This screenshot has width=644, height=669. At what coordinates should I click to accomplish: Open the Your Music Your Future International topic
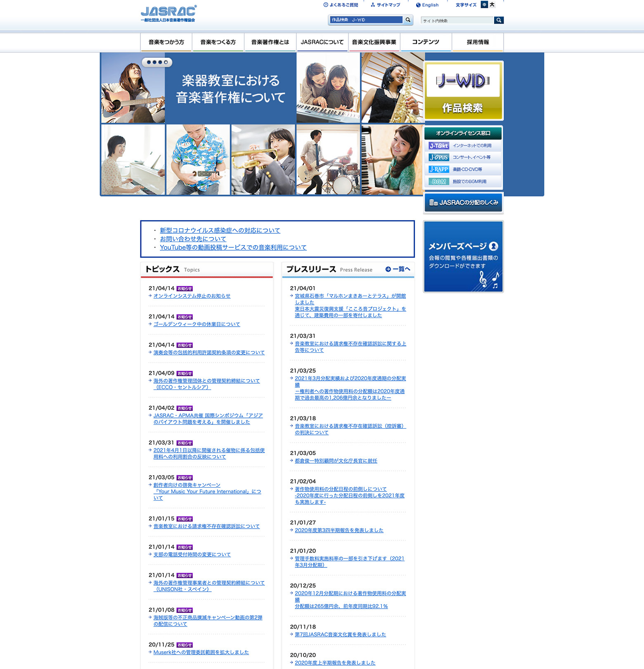coord(207,491)
